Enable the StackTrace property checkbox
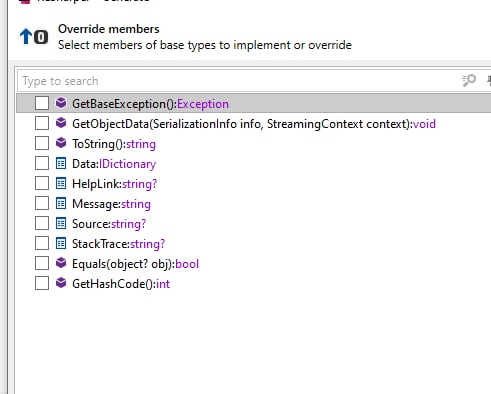This screenshot has width=491, height=394. (42, 243)
